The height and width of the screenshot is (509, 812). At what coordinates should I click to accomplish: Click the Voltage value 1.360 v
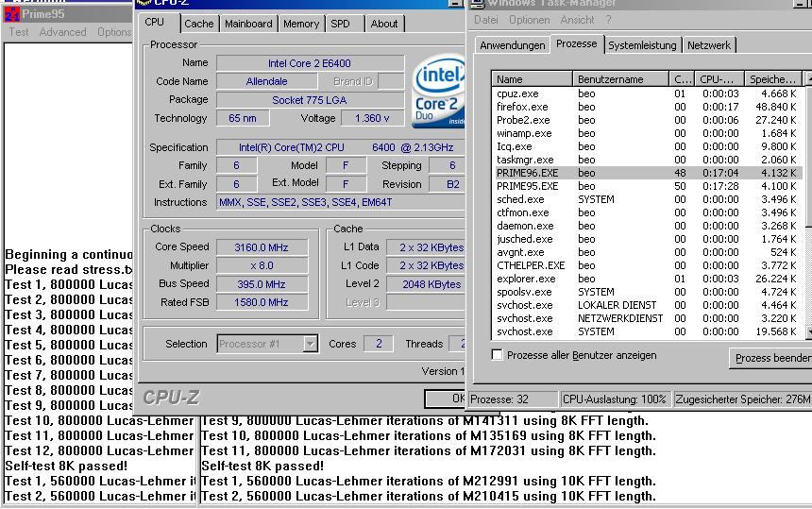pyautogui.click(x=372, y=118)
